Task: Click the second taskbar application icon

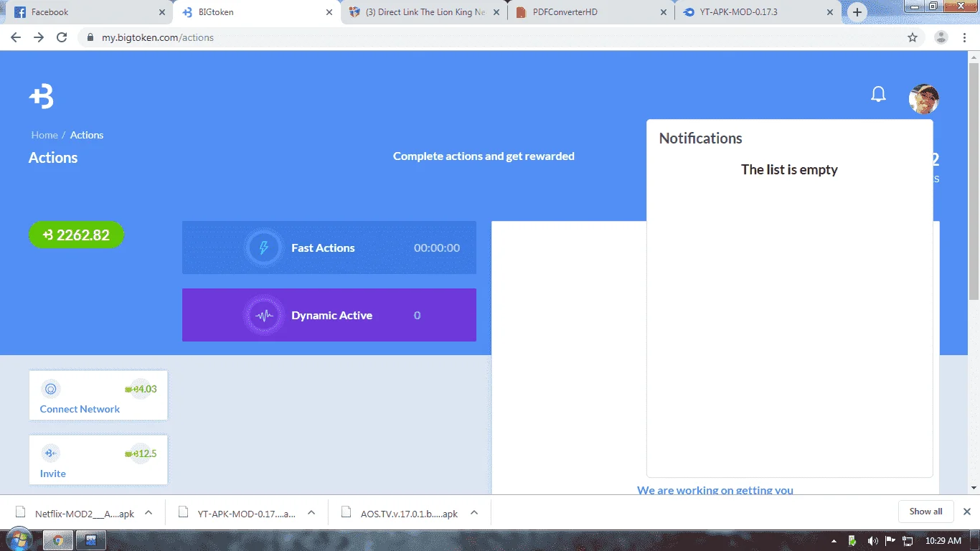Action: [91, 540]
